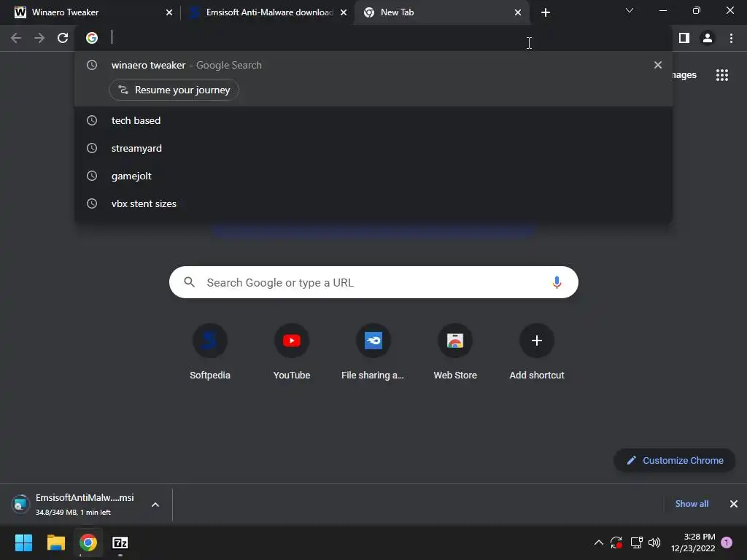Open the Softpedia shortcut
This screenshot has height=560, width=747.
coord(210,352)
